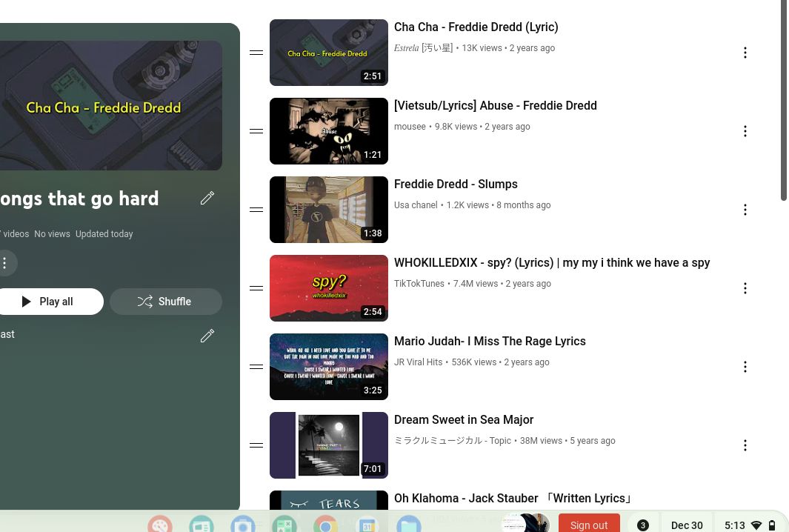Click drag handle beside Abuse video
Image resolution: width=789 pixels, height=532 pixels.
256,131
